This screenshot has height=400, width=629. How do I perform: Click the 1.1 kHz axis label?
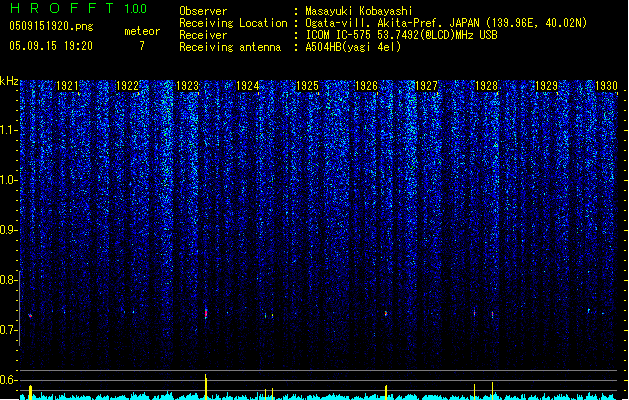(9, 130)
